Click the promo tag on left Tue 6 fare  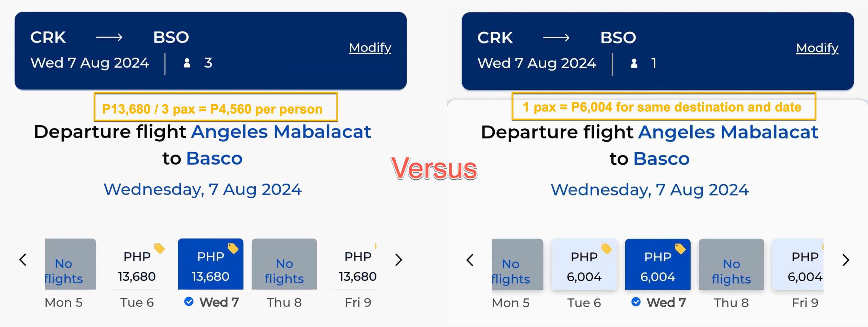point(159,248)
